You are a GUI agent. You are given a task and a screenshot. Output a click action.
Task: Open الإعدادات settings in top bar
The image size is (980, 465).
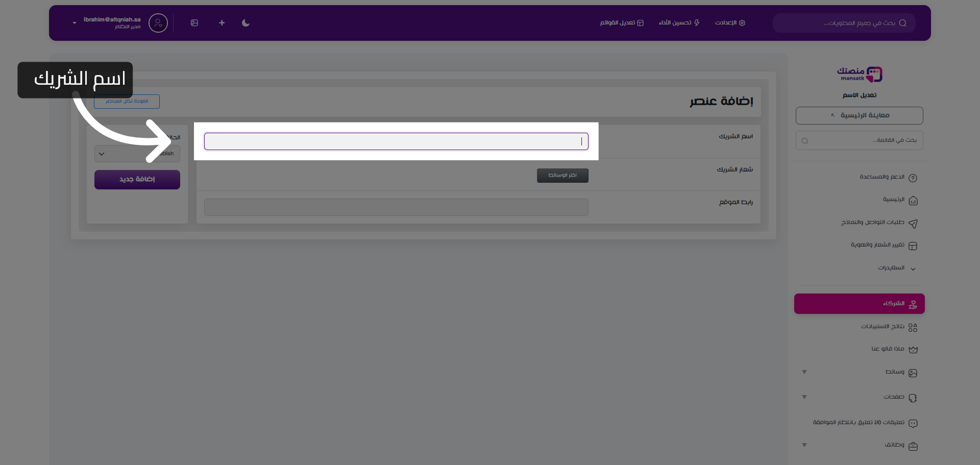coord(730,23)
